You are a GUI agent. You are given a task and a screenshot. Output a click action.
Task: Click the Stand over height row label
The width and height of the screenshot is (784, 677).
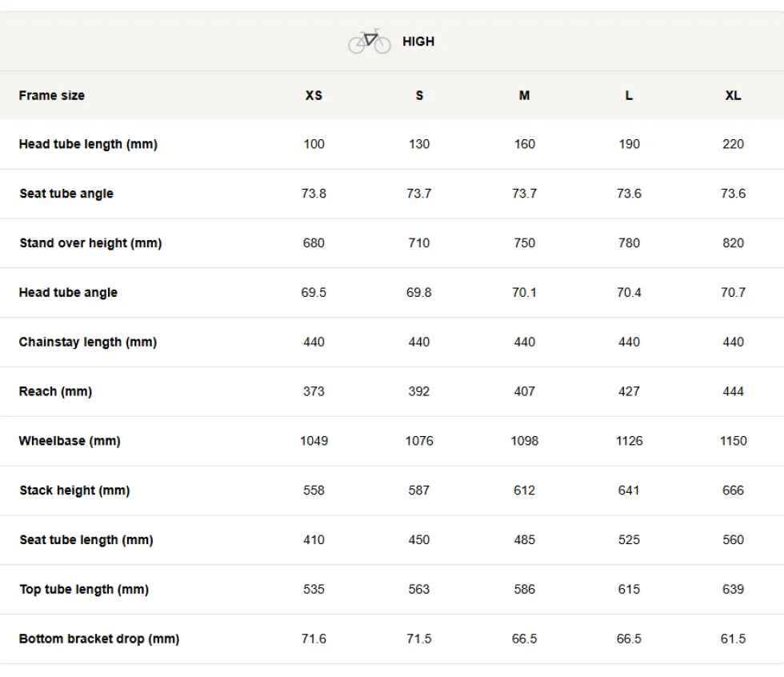point(91,243)
